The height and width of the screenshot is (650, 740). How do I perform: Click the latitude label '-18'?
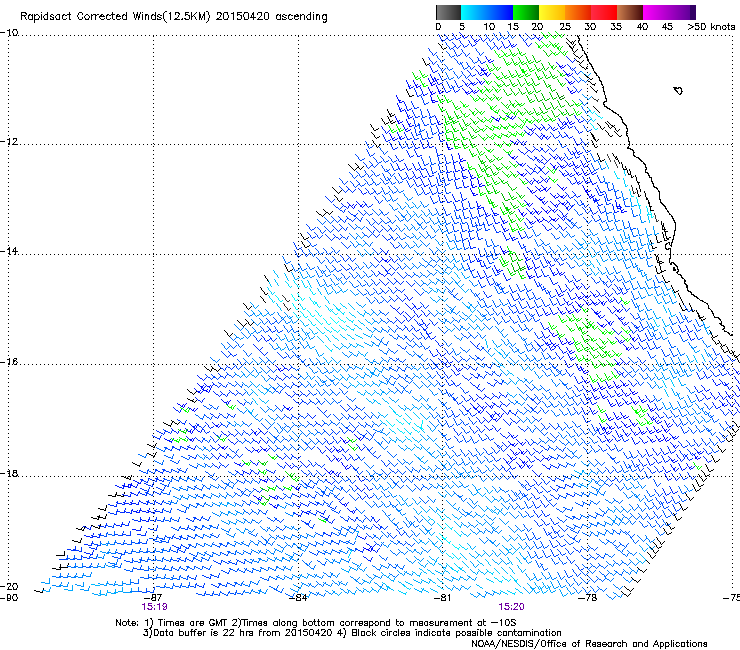(9, 473)
